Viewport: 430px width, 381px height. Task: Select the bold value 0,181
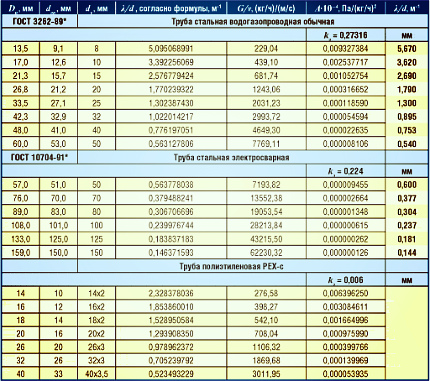407,239
